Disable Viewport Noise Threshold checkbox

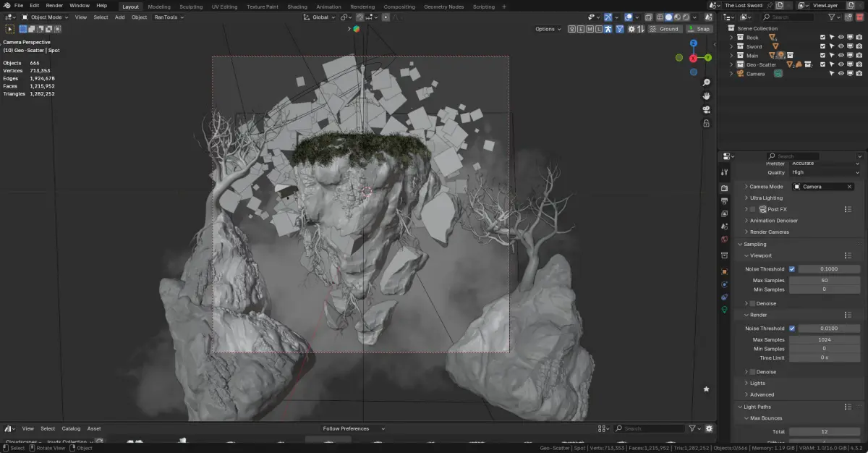click(792, 269)
